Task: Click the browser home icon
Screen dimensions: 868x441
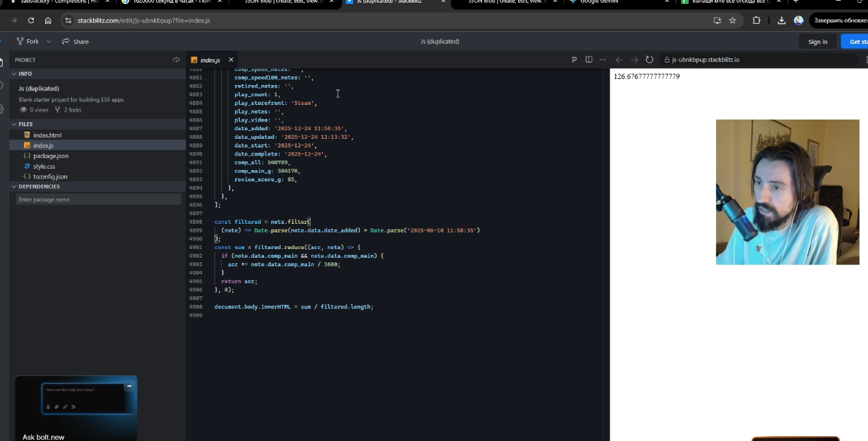Action: tap(48, 21)
